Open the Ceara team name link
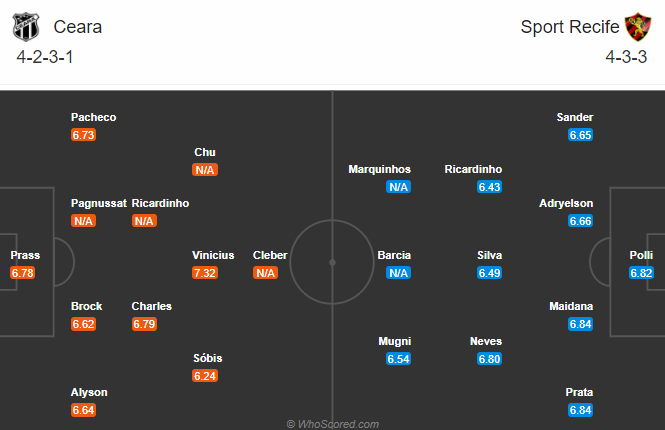This screenshot has height=430, width=665. pyautogui.click(x=78, y=27)
